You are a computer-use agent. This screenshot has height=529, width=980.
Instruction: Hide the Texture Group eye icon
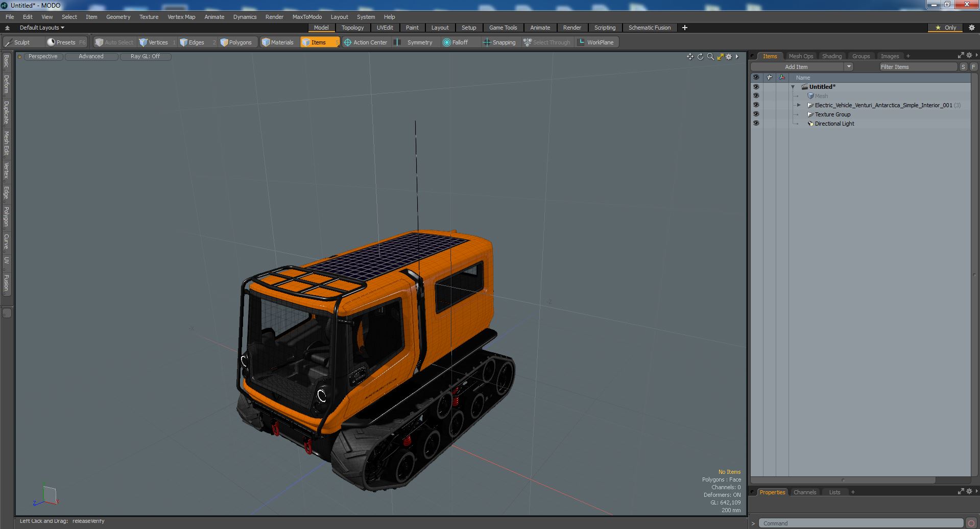tap(756, 114)
